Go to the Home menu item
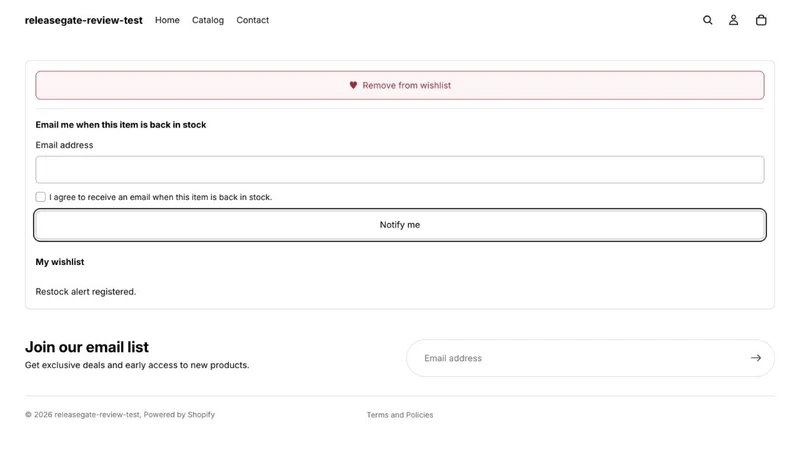The width and height of the screenshot is (800, 450). (167, 20)
